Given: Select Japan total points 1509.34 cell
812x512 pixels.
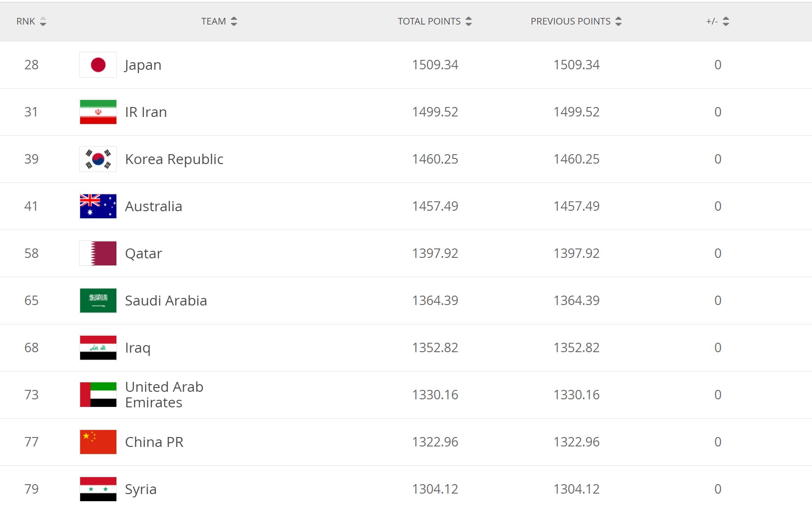Looking at the screenshot, I should [435, 65].
